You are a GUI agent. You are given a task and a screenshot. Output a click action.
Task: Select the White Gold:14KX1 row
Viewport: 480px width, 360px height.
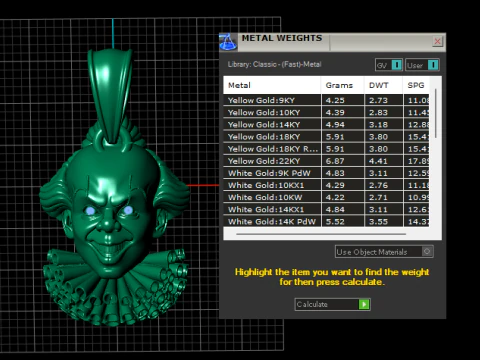pyautogui.click(x=326, y=209)
